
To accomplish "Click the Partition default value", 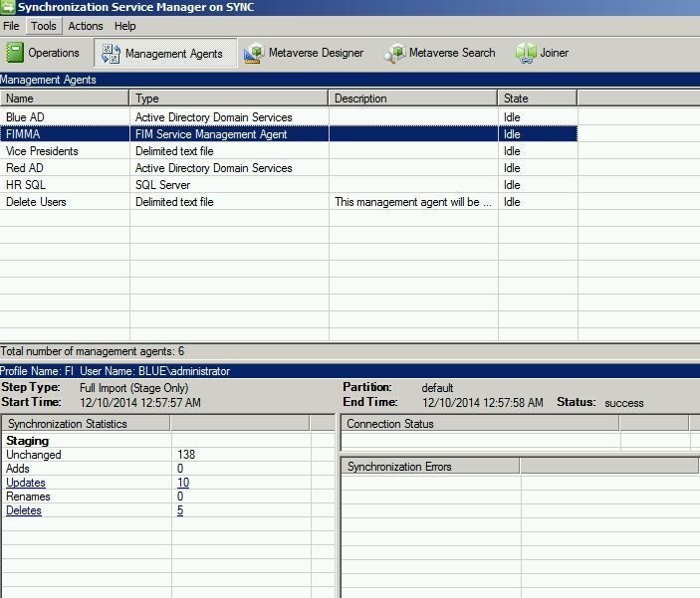I will [437, 387].
